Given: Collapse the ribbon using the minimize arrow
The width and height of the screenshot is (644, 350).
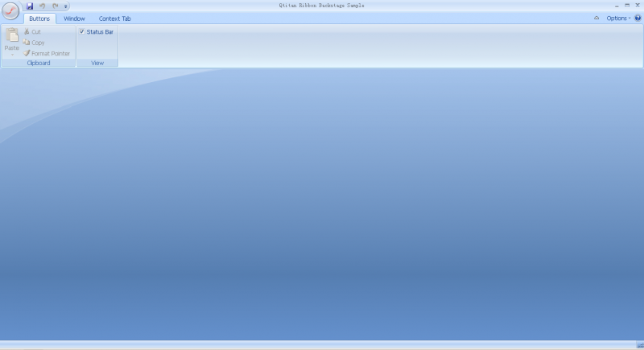Looking at the screenshot, I should (597, 18).
